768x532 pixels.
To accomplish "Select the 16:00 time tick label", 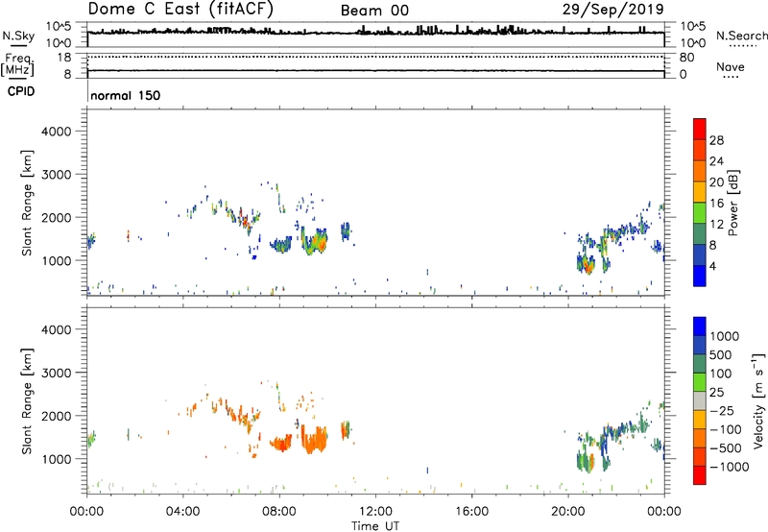I will tap(471, 512).
